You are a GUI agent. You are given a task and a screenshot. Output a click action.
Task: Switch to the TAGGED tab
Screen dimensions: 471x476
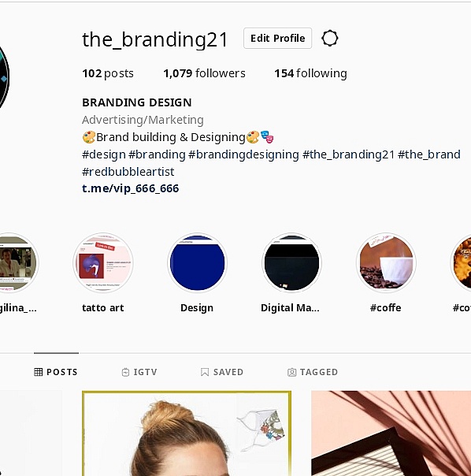(313, 372)
